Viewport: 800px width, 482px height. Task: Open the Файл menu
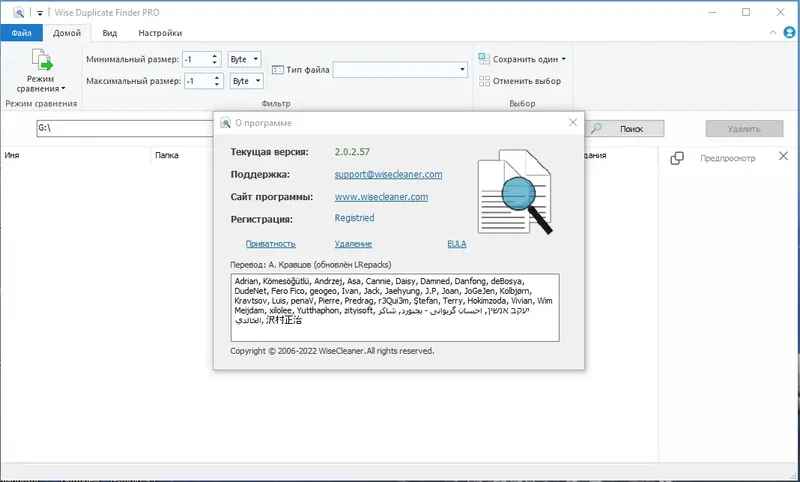(x=21, y=33)
